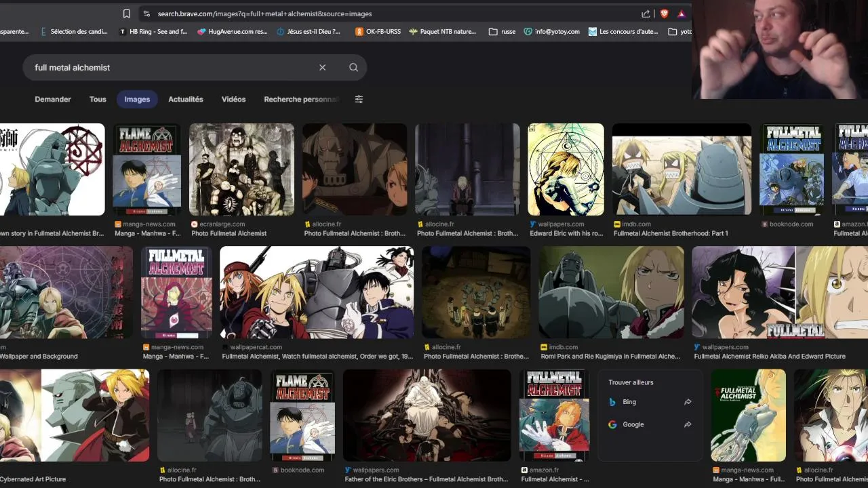The image size is (868, 488).
Task: Open the green manga-news.com Fullmetal cover thumbnail
Action: click(748, 415)
